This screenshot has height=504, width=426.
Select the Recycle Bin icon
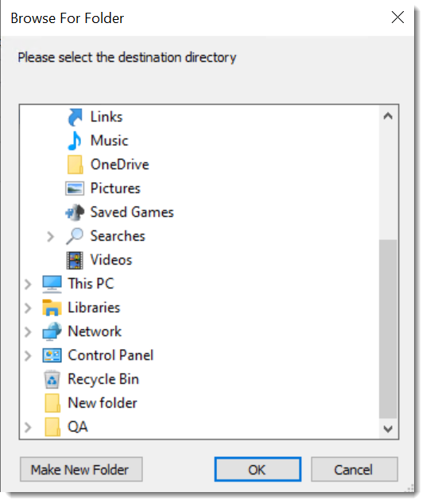pos(52,380)
